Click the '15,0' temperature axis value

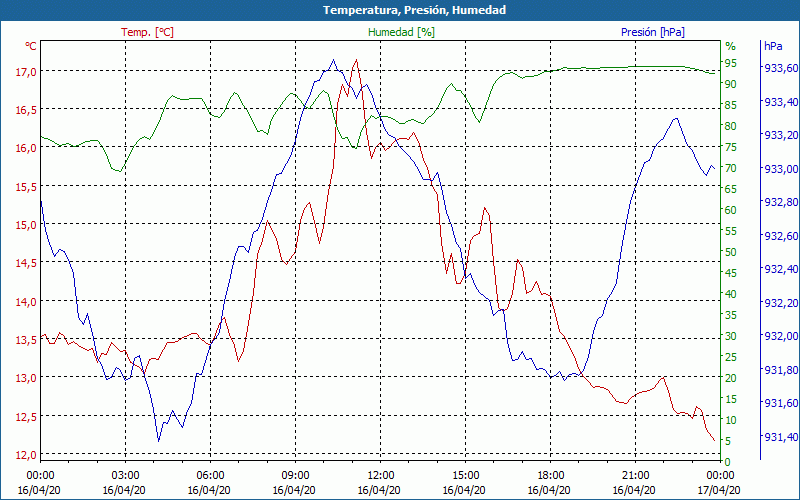click(x=26, y=226)
